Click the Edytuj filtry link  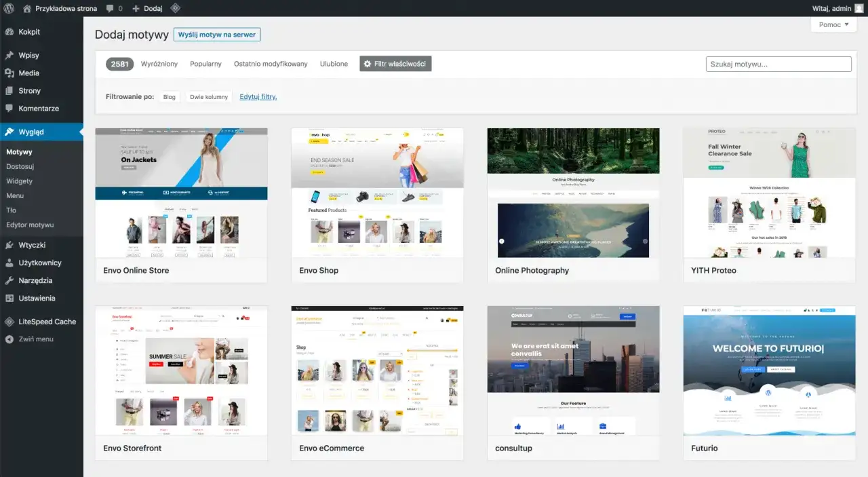[x=258, y=97]
